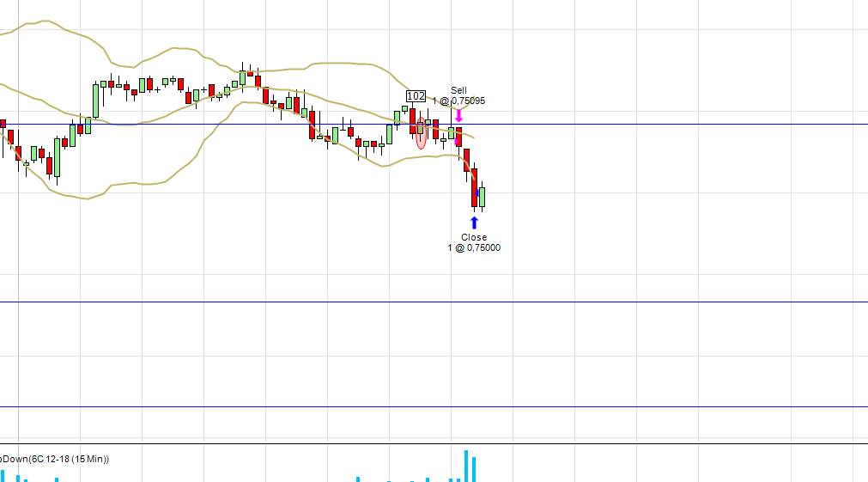Screen dimensions: 868x482
Task: Select the '102' boxed label on chart
Action: coord(416,96)
